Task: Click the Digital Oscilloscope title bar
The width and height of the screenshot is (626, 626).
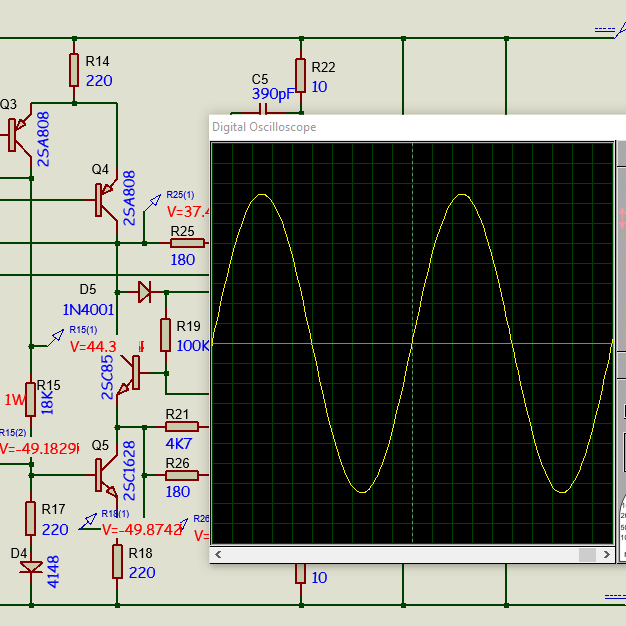Action: 417,127
